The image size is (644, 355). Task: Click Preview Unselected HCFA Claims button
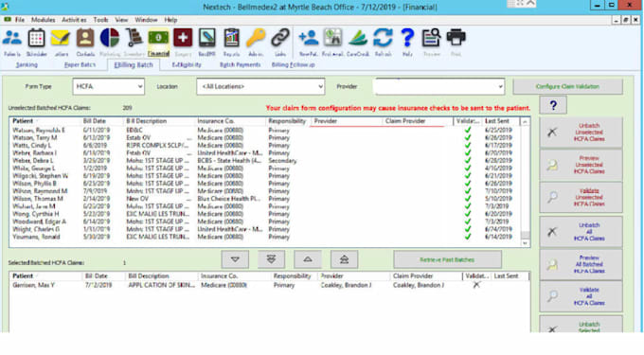click(x=581, y=165)
